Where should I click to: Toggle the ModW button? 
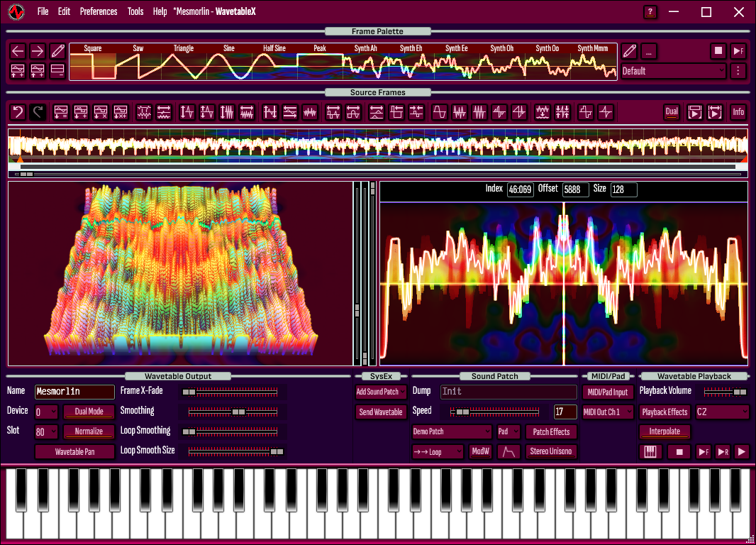(x=480, y=451)
